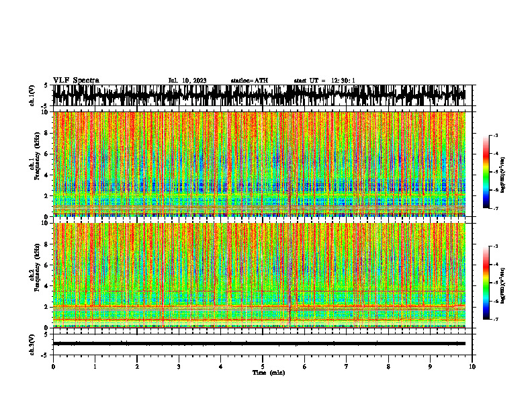This screenshot has height=411, width=532.
Task: Click time axis tick label "3"
Action: 179,367
